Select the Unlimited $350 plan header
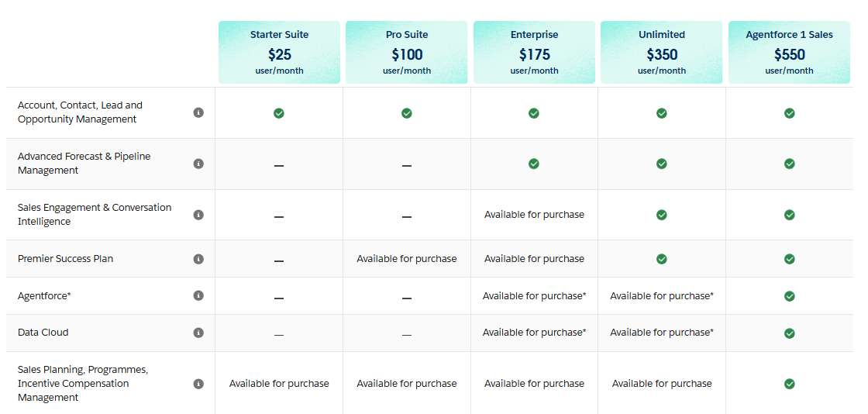Image resolution: width=868 pixels, height=414 pixels. click(x=662, y=52)
